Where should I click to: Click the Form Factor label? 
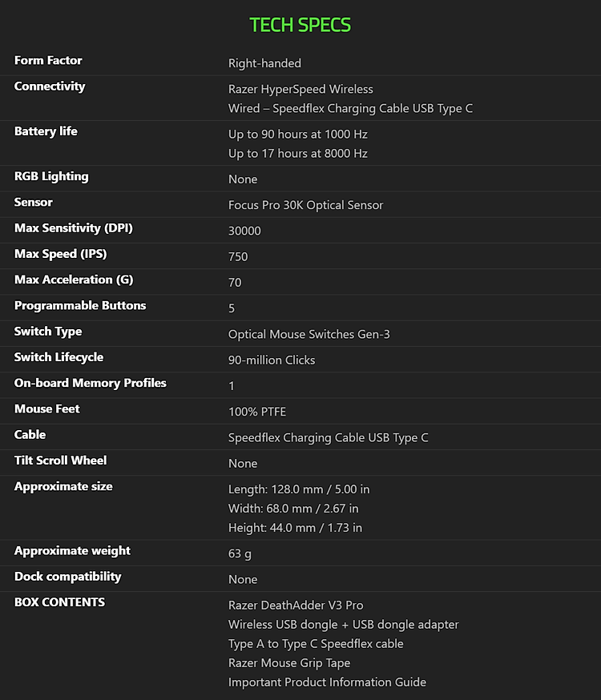[48, 61]
